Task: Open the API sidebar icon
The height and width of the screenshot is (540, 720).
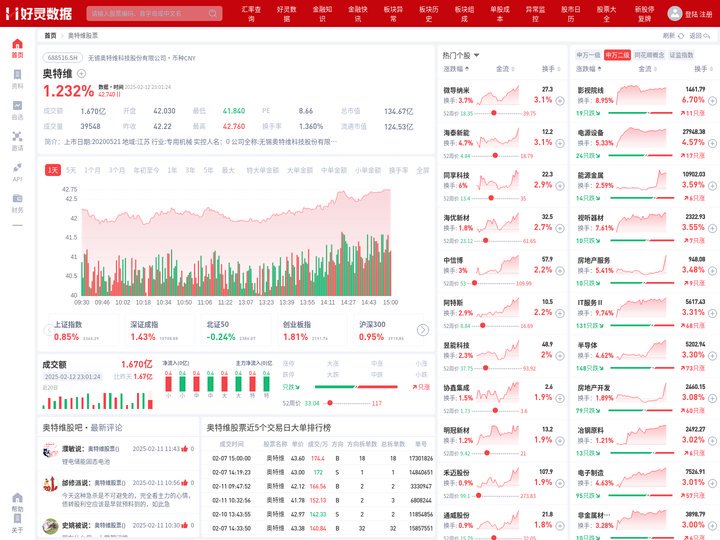Action: [17, 172]
